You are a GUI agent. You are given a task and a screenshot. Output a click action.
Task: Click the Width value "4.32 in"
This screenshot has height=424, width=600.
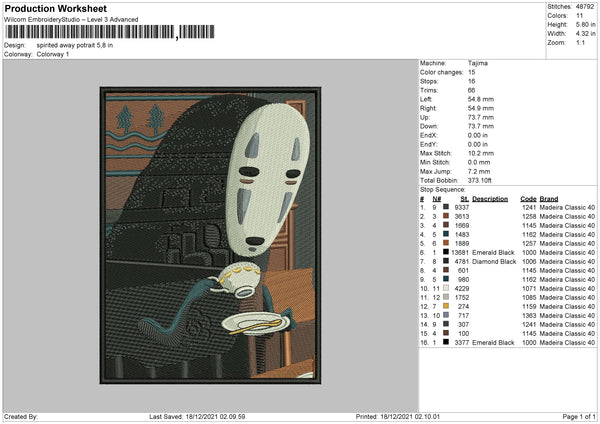pyautogui.click(x=585, y=34)
